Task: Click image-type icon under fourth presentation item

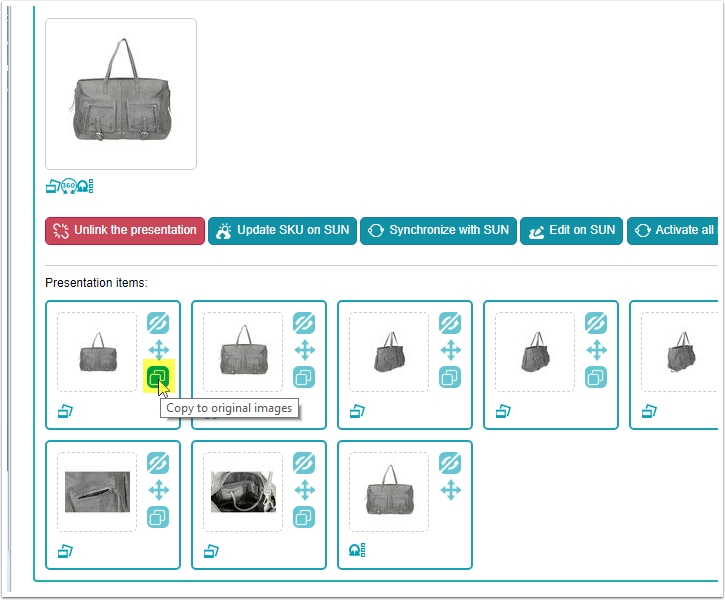Action: tap(503, 411)
